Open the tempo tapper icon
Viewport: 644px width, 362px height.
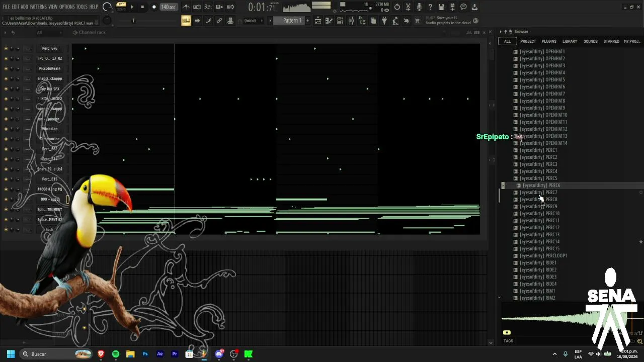coord(395,21)
